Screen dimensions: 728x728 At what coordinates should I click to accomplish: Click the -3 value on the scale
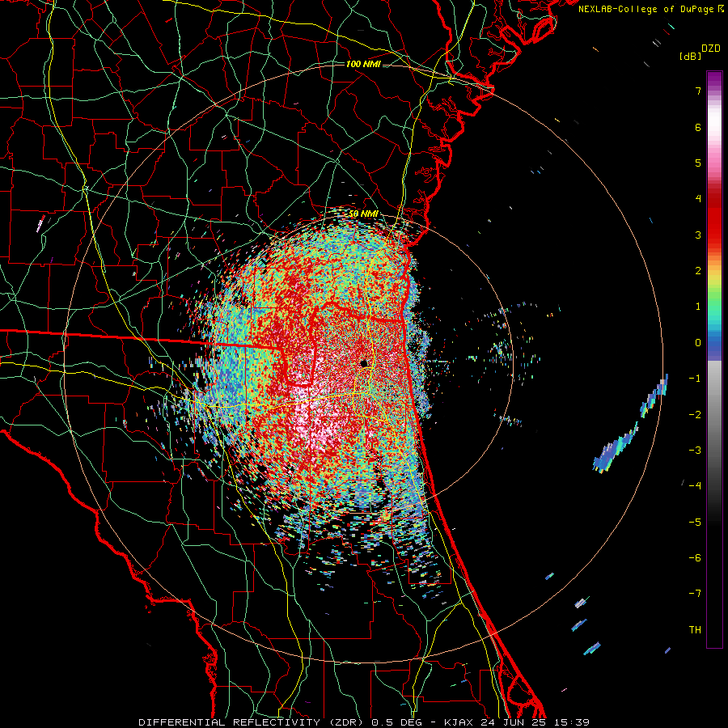click(x=695, y=451)
